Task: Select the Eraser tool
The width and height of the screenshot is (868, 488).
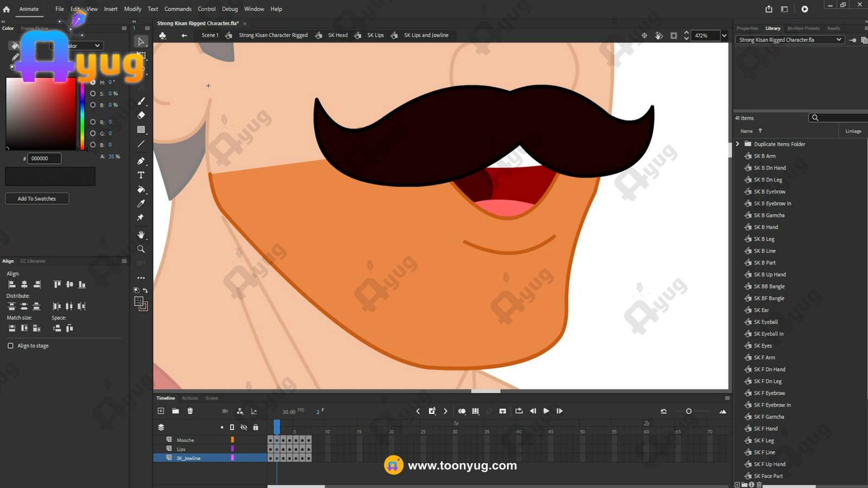Action: (141, 115)
